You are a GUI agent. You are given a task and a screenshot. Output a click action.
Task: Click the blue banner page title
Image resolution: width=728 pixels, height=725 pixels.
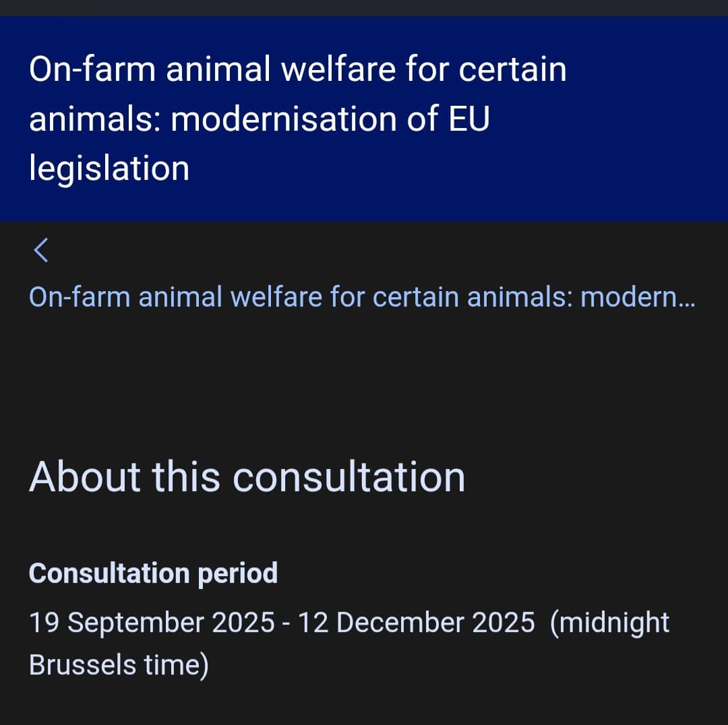tap(297, 119)
